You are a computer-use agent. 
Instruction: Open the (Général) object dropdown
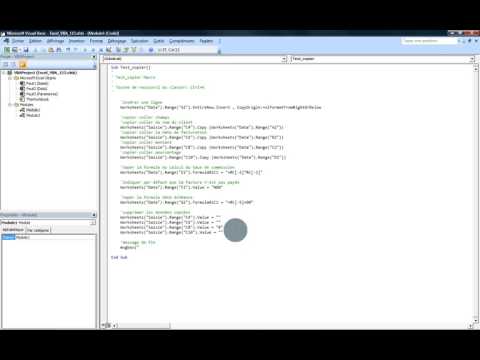[x=284, y=59]
